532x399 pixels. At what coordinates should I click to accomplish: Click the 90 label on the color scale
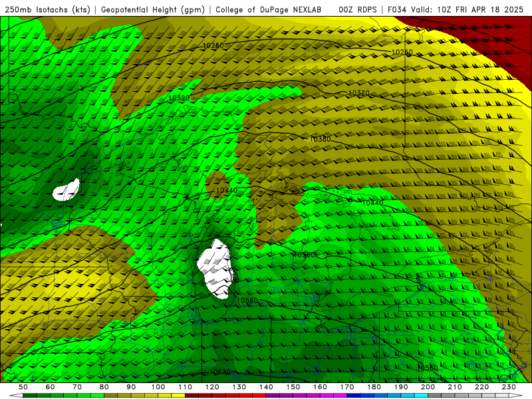131,387
